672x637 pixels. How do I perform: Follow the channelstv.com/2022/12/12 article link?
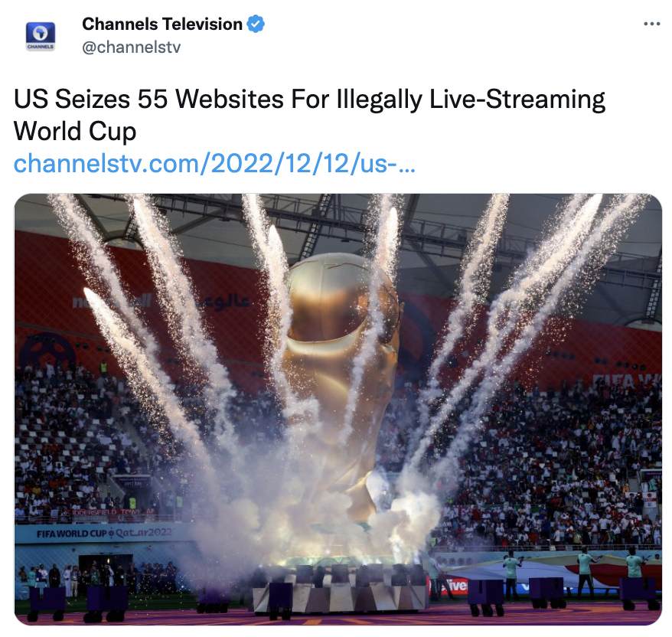214,164
